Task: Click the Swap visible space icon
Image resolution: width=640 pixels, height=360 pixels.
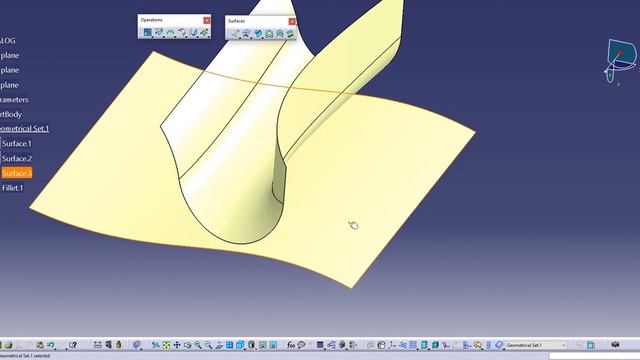Action: tap(273, 345)
